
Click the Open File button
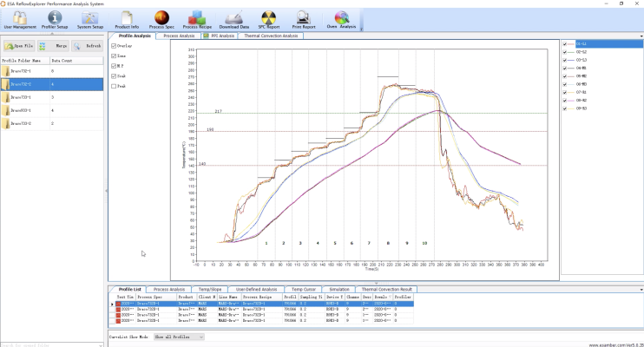coord(19,45)
